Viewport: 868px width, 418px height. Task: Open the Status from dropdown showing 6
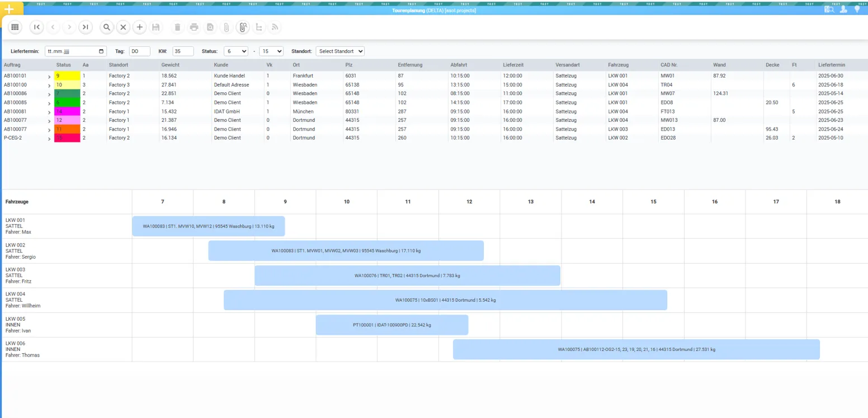(x=236, y=51)
